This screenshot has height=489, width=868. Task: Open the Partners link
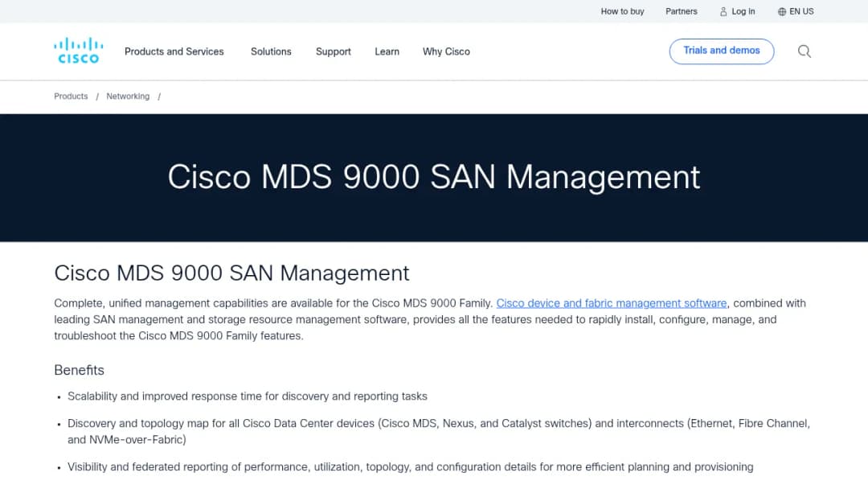tap(681, 11)
